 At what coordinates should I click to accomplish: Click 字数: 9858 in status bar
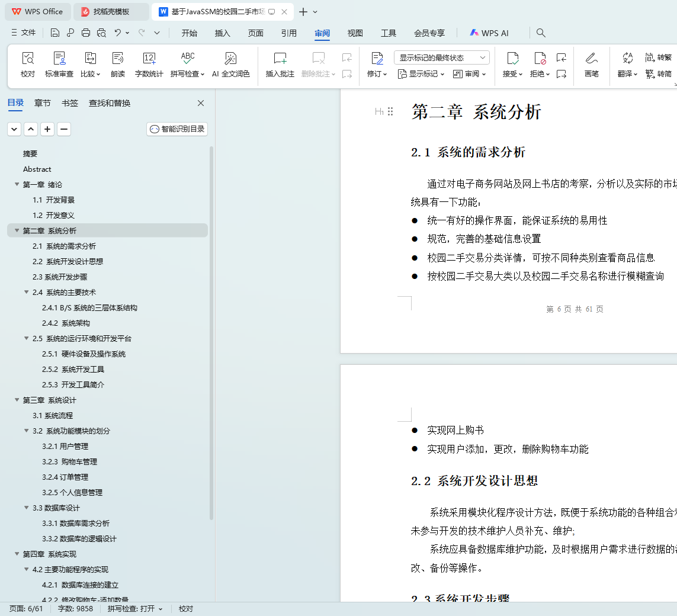(76, 609)
